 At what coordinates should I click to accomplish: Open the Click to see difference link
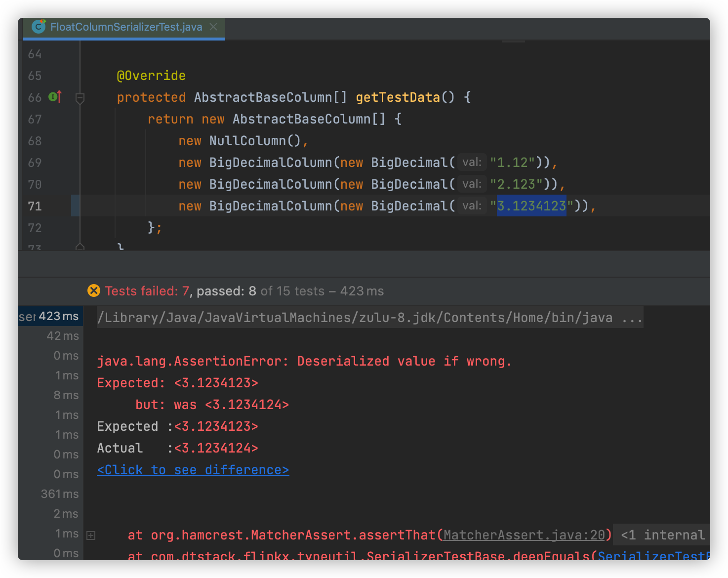(x=193, y=470)
